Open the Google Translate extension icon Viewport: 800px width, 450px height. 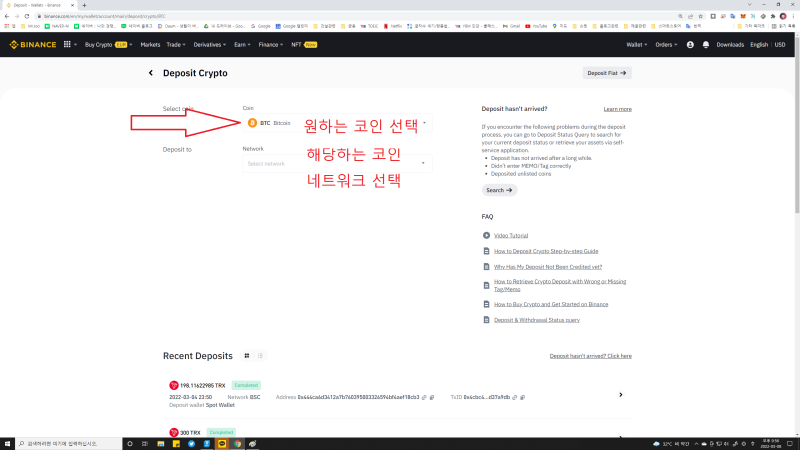(733, 16)
